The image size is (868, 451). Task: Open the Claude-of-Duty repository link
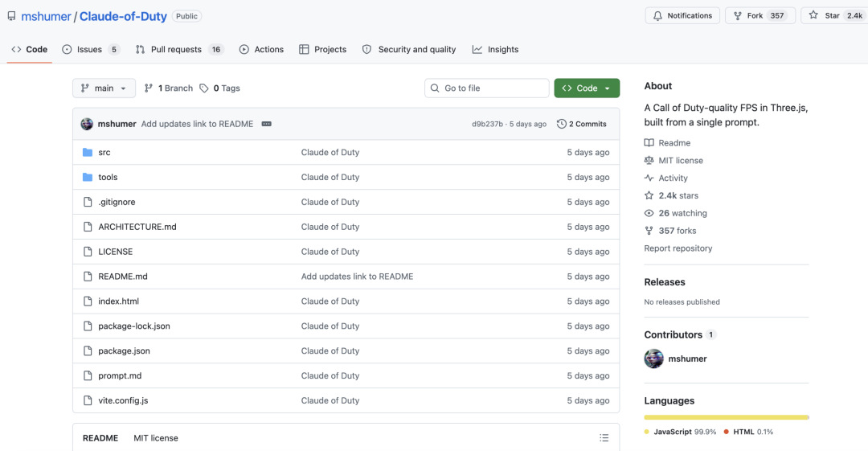[x=123, y=16]
